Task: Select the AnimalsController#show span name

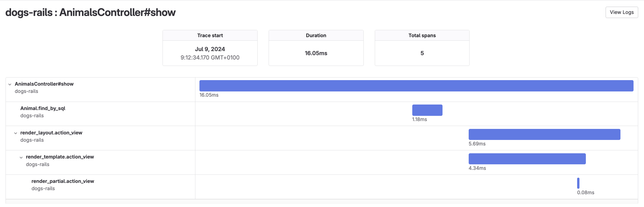Action: point(44,84)
